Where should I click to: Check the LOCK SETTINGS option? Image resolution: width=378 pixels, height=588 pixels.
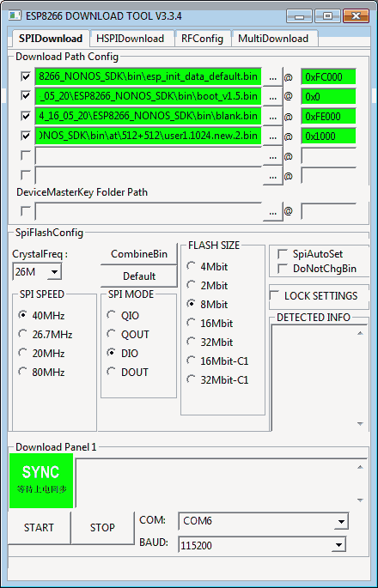tap(275, 295)
